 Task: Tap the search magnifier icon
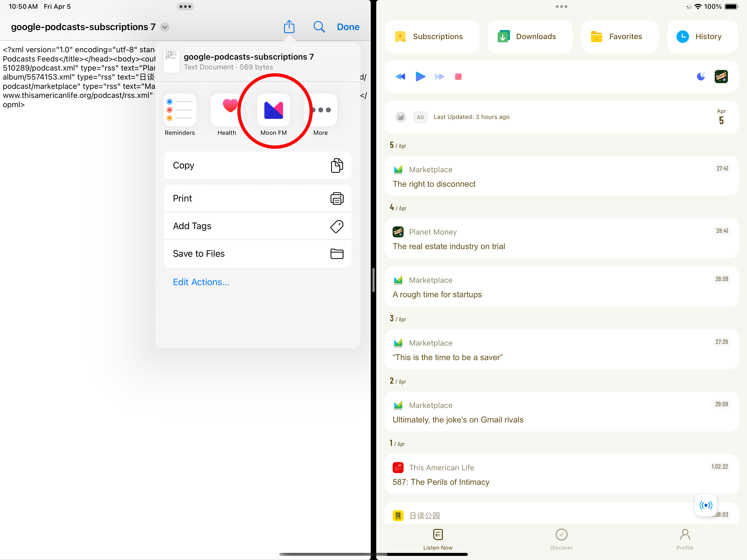coord(319,27)
